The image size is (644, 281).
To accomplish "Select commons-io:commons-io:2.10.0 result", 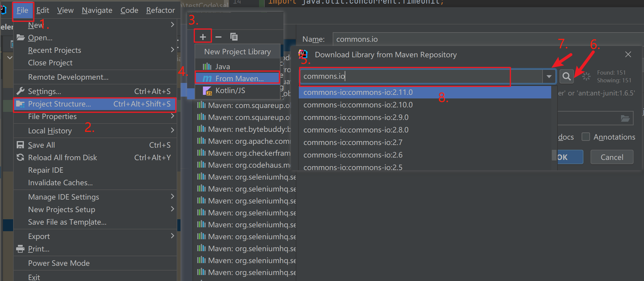I will (425, 105).
